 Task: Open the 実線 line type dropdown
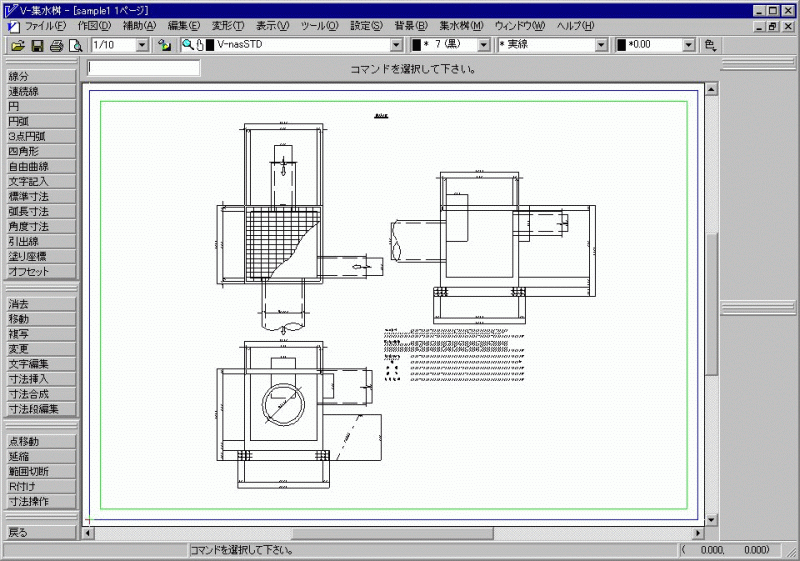point(601,45)
